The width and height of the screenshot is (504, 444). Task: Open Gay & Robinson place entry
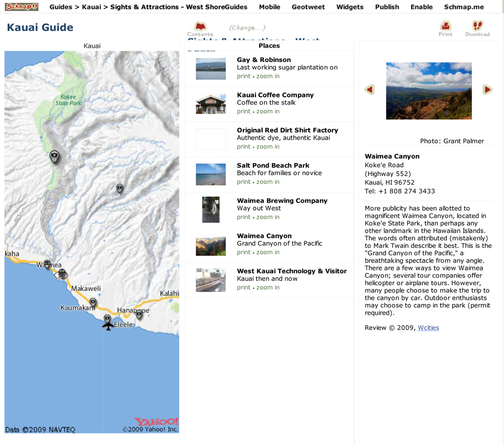[264, 60]
